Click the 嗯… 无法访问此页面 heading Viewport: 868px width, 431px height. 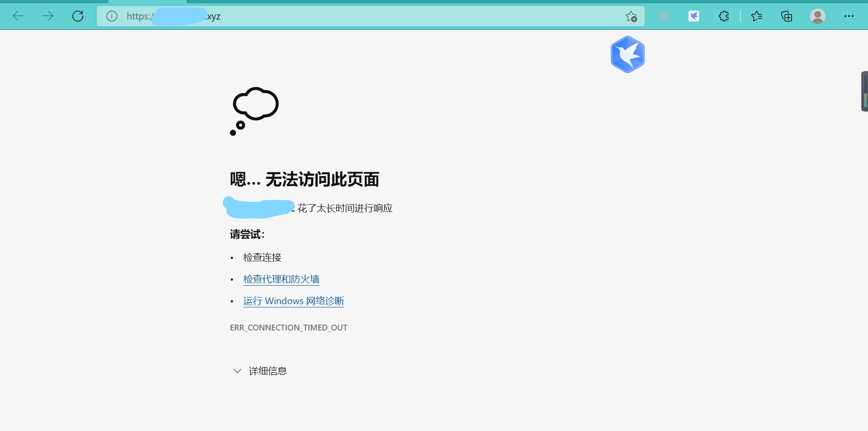[x=305, y=179]
